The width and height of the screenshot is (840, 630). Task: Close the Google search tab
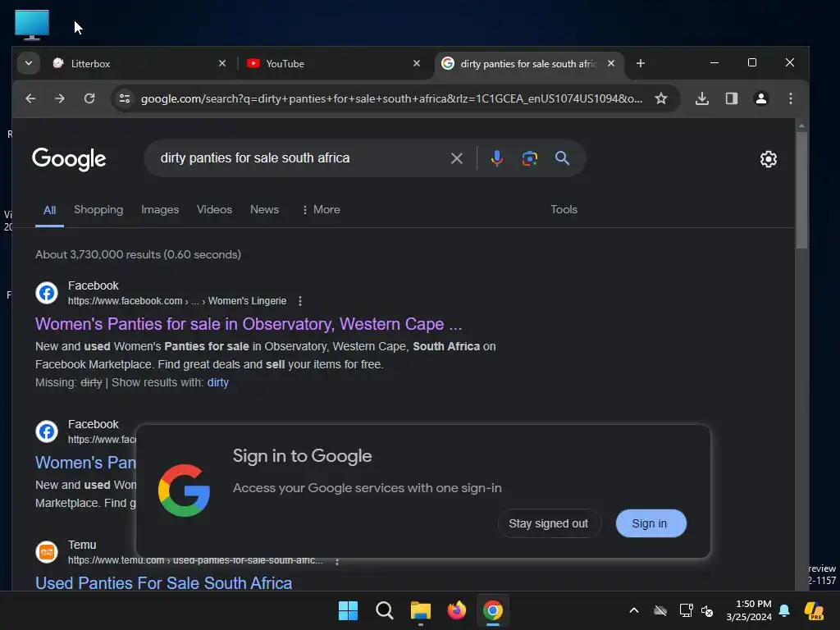pyautogui.click(x=610, y=63)
